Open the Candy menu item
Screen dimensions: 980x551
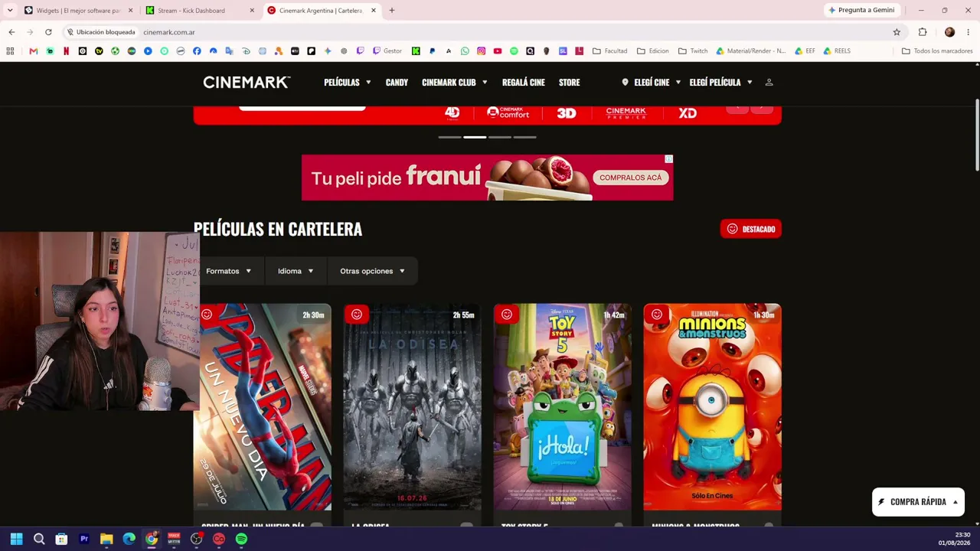[397, 82]
